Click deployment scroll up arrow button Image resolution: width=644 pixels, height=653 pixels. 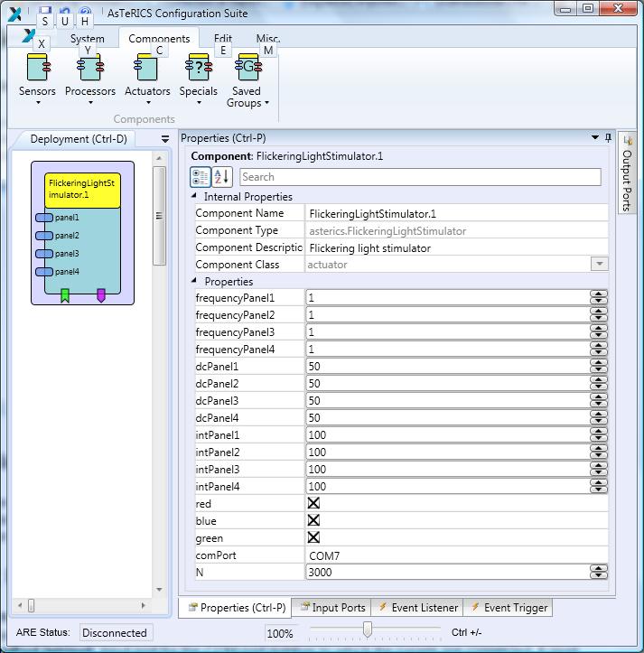pyautogui.click(x=159, y=158)
